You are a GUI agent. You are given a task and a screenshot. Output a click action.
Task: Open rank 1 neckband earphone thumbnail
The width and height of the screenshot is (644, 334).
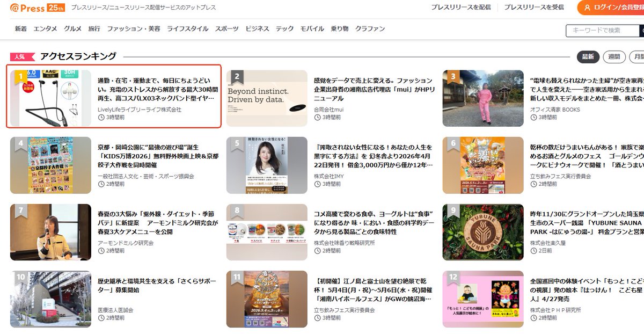[51, 98]
